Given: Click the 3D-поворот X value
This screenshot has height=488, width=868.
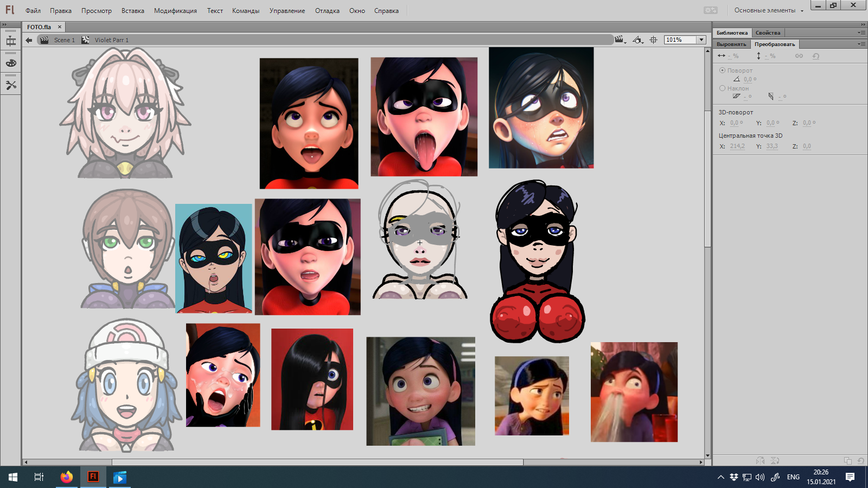Looking at the screenshot, I should pyautogui.click(x=734, y=123).
